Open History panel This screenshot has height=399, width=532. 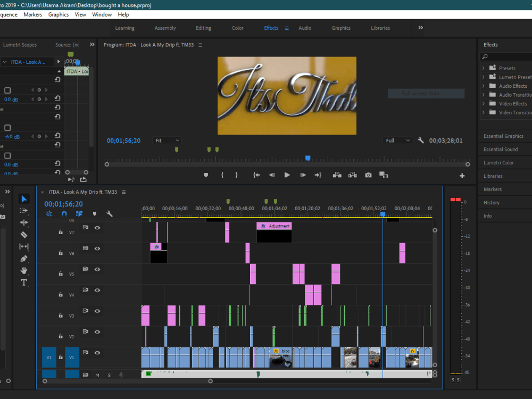pos(491,203)
